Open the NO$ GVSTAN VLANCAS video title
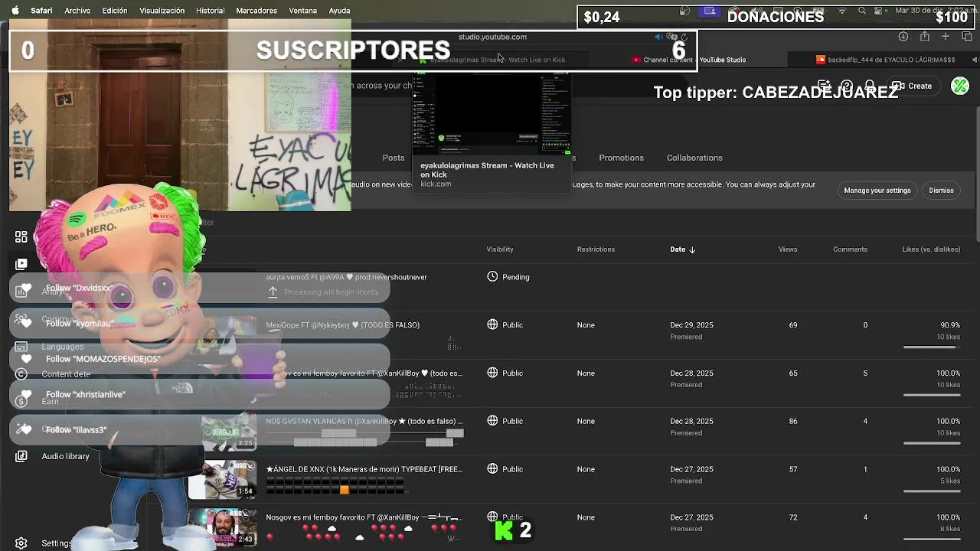Screen dimensions: 980x551 pos(364,421)
